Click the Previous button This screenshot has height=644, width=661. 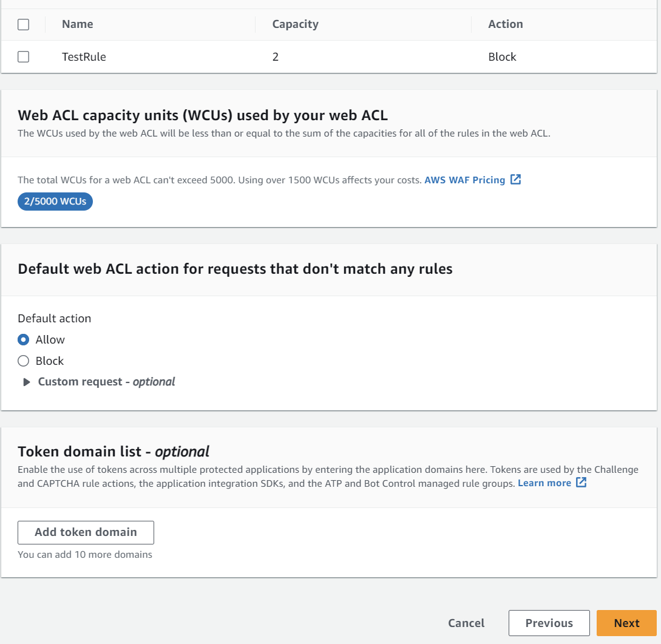pos(549,623)
